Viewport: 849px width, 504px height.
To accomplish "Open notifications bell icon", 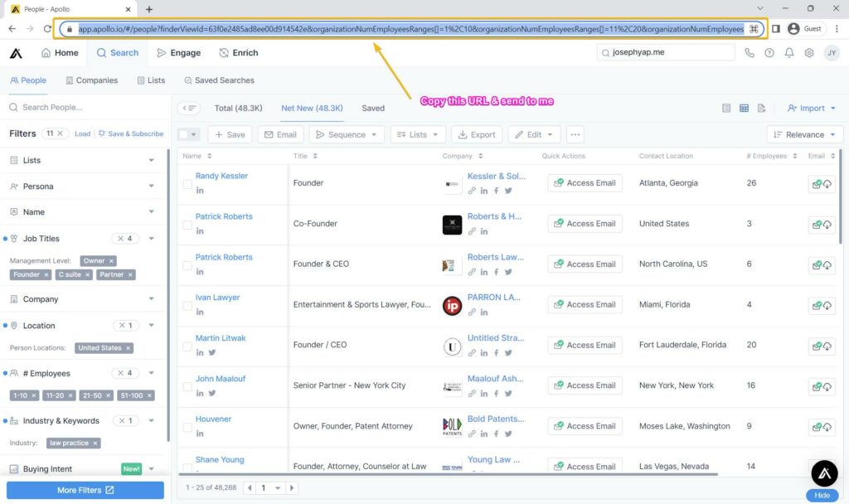I will (789, 53).
